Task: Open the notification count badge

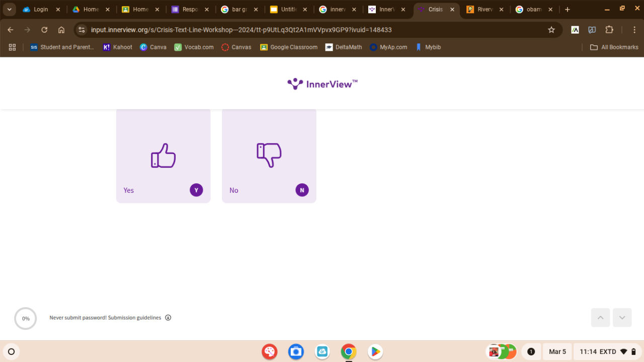Action: 531,351
